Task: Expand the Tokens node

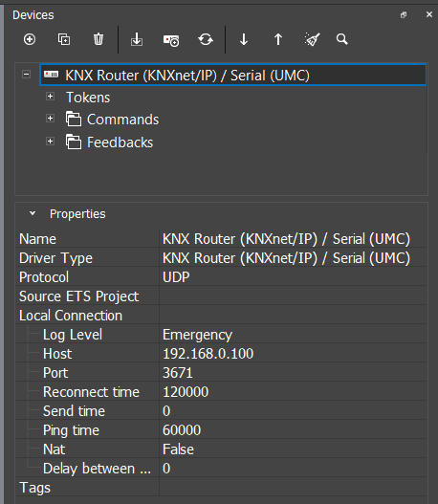Action: pos(50,97)
